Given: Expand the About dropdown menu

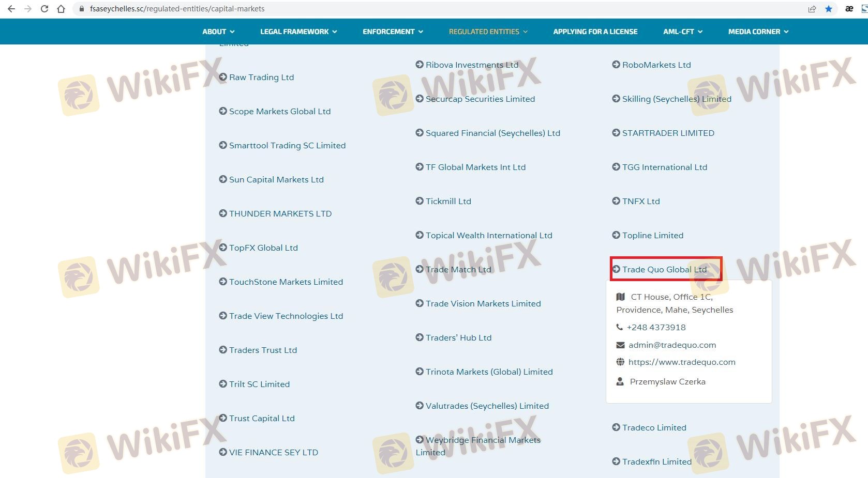Looking at the screenshot, I should [218, 32].
